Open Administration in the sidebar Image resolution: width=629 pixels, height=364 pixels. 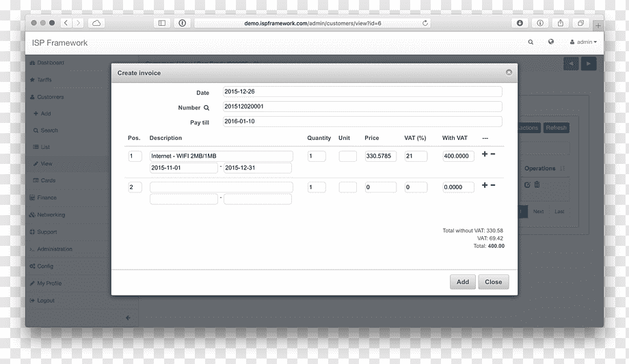[55, 249]
